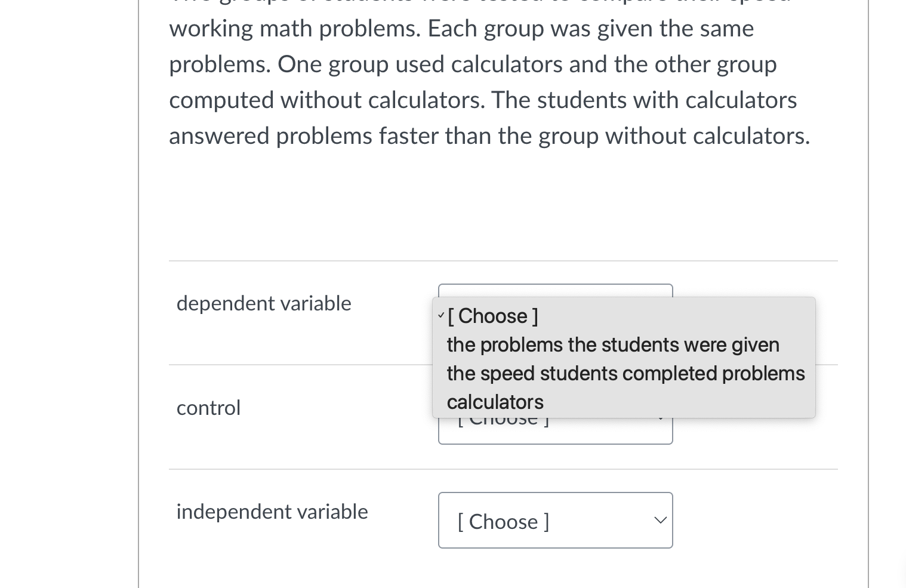Click the control dropdown's small arrow
This screenshot has width=906, height=588.
coord(660,419)
